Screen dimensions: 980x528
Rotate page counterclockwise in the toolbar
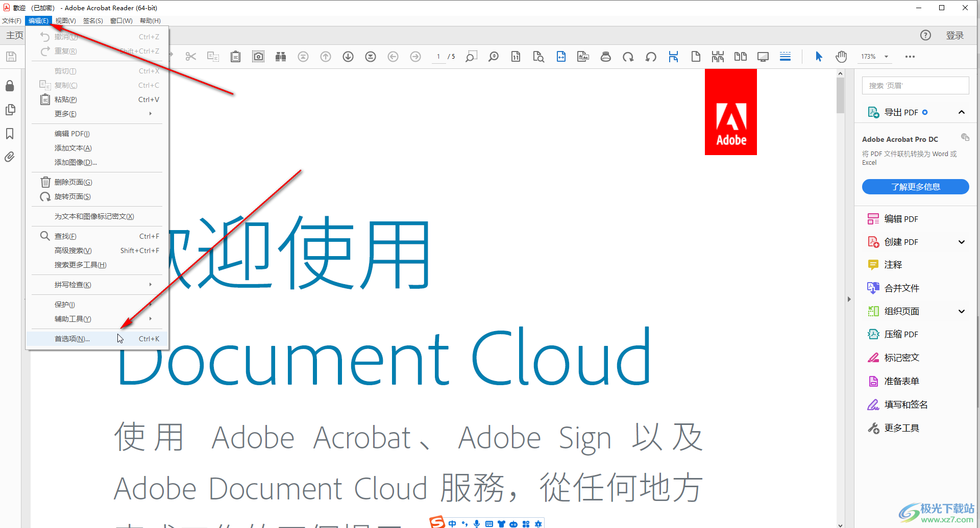(x=651, y=57)
